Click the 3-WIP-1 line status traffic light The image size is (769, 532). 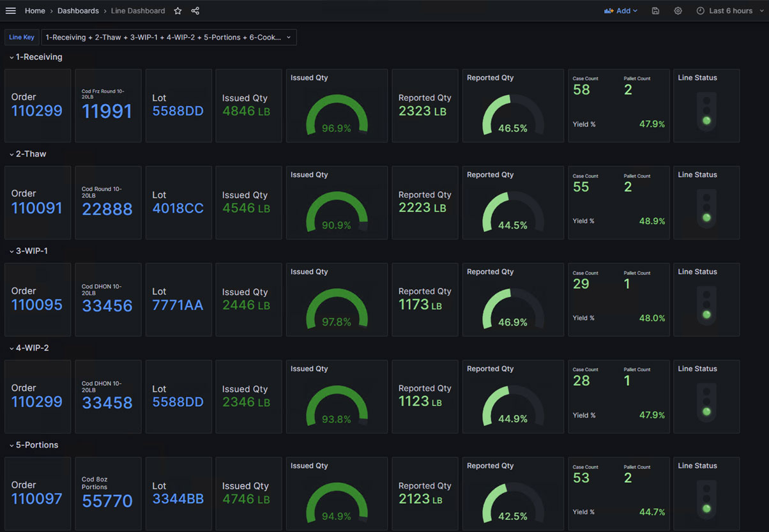706,305
